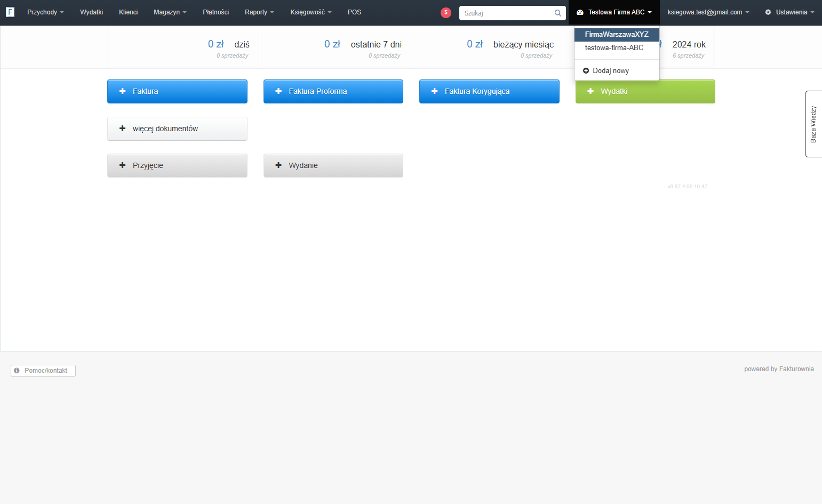Viewport: 822px width, 504px height.
Task: Collapse the Testowa Firma ABC company switcher
Action: (614, 12)
